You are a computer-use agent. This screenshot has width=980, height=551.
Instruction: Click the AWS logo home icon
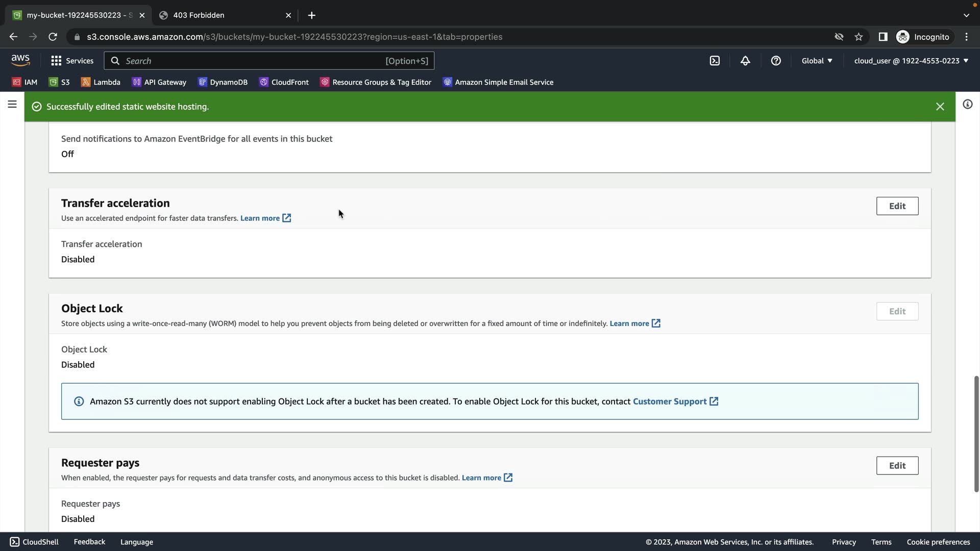point(20,60)
